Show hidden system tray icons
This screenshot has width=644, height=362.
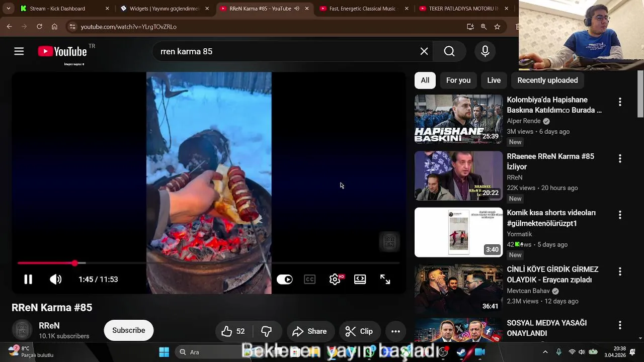pyautogui.click(x=545, y=352)
